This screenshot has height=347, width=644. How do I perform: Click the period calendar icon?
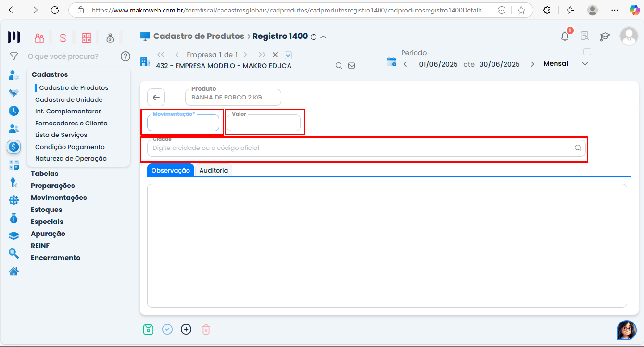(x=391, y=62)
